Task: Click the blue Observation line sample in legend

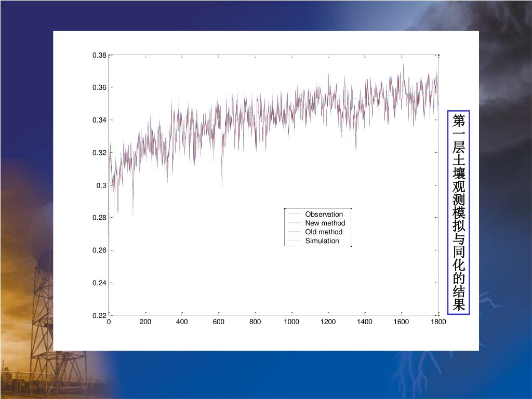Action: [x=295, y=214]
